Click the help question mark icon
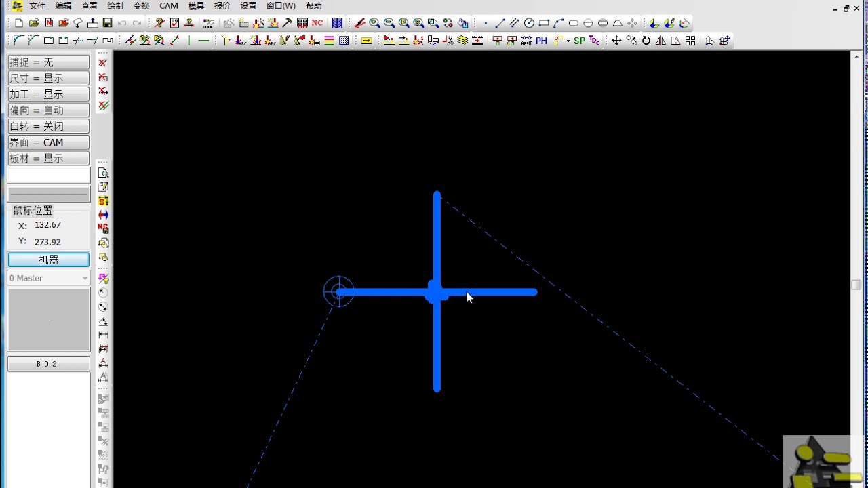Image resolution: width=868 pixels, height=488 pixels. click(159, 23)
